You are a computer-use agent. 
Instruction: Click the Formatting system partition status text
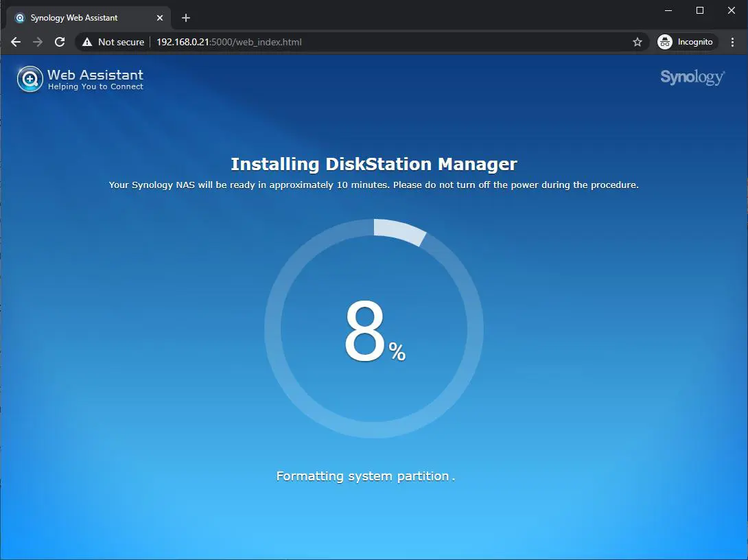(365, 476)
